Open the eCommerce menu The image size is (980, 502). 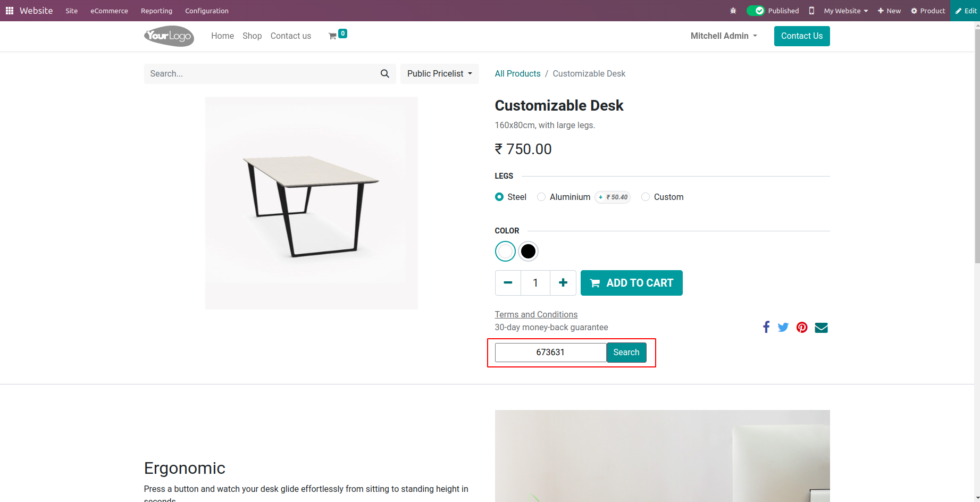(109, 11)
